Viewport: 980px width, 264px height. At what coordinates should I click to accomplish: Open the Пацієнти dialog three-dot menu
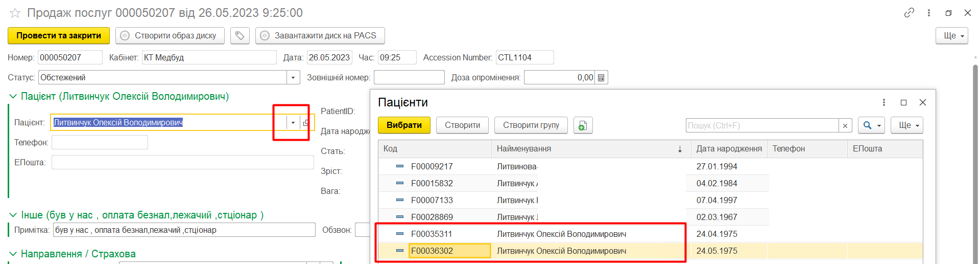tap(884, 102)
